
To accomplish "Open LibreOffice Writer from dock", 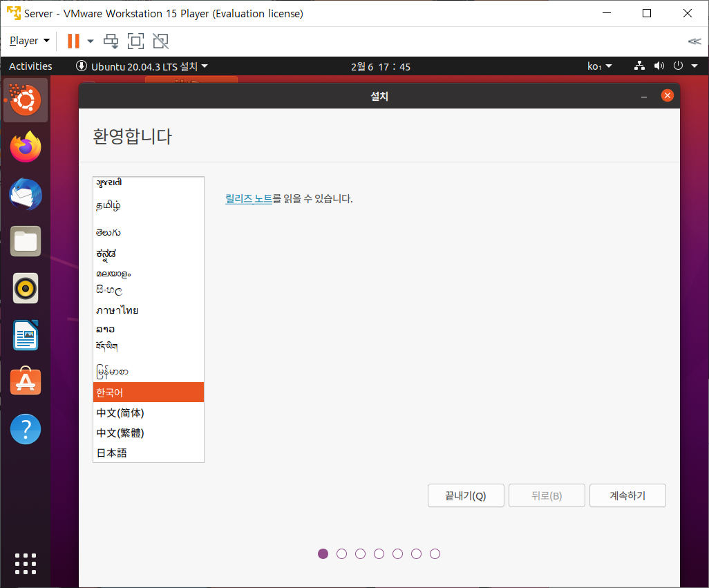I will coord(26,335).
